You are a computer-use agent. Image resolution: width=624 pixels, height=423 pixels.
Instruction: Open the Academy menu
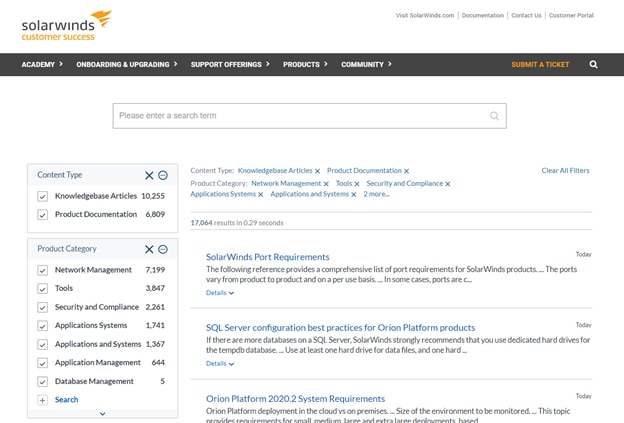pos(42,64)
